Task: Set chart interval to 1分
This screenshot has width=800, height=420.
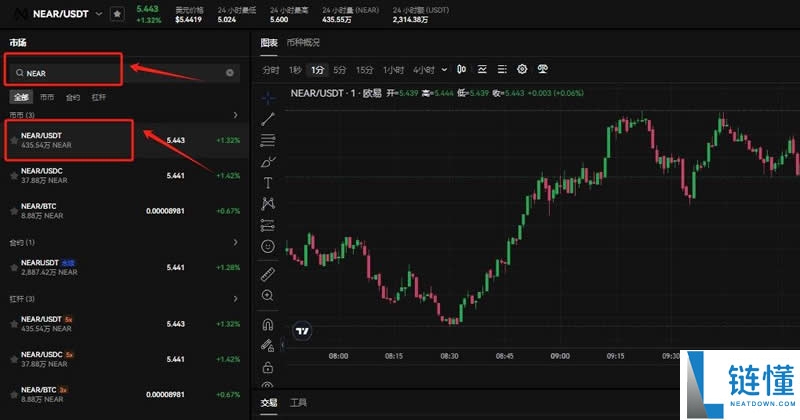Action: click(317, 70)
